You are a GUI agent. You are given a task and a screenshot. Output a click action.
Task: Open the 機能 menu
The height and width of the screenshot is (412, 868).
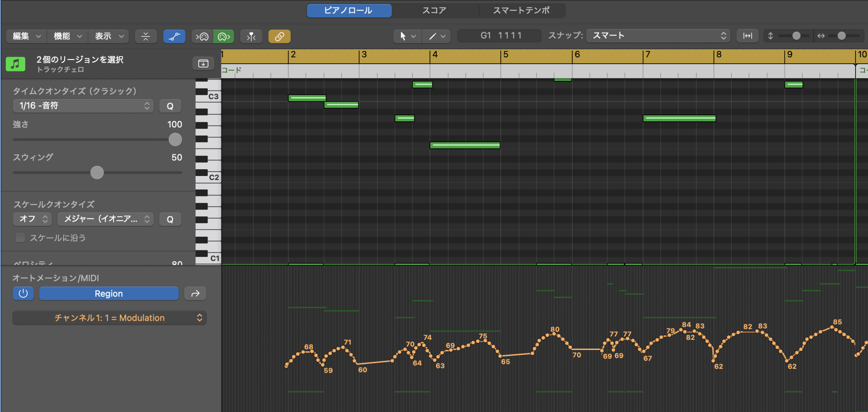pyautogui.click(x=67, y=36)
